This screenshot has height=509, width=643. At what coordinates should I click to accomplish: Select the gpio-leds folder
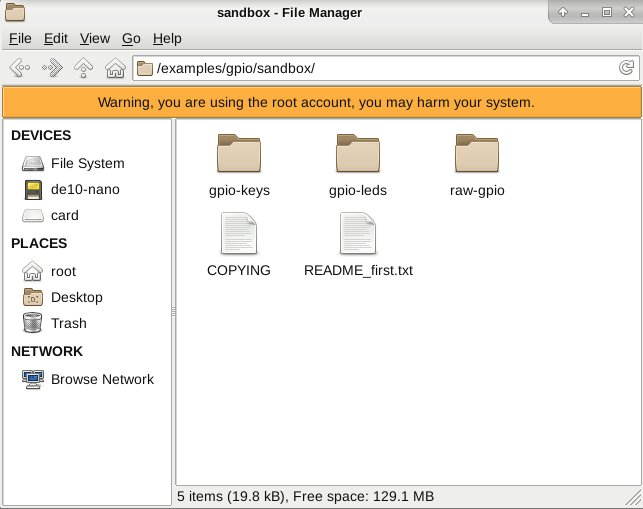(x=358, y=166)
